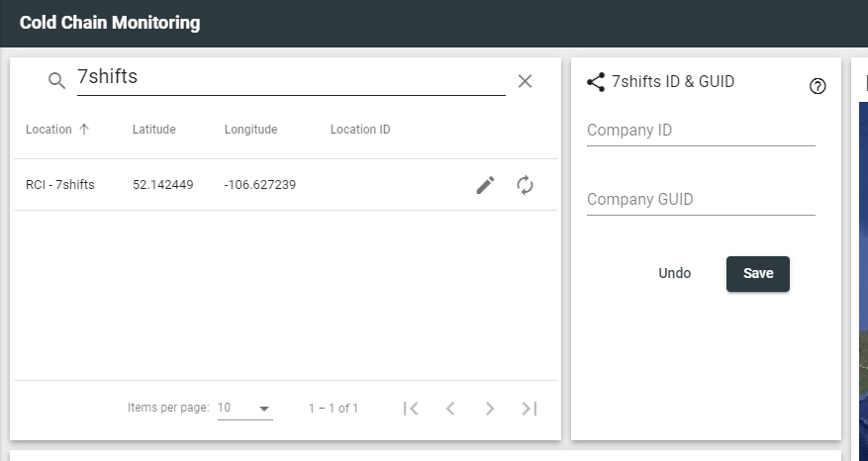The image size is (868, 461).
Task: Open the Items per page dropdown
Action: [244, 409]
